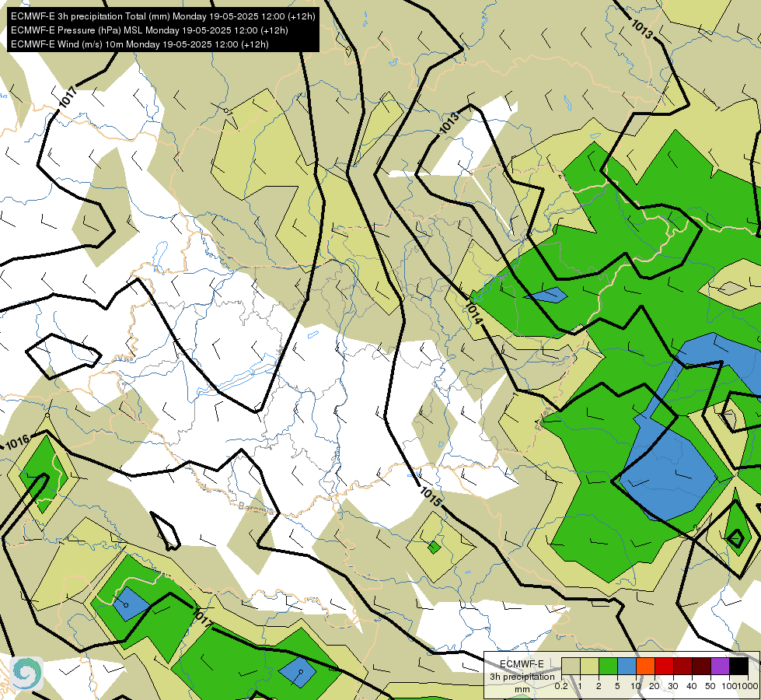Pick the orange 10–20 mm legend swatch
761x700 pixels.
pos(645,666)
